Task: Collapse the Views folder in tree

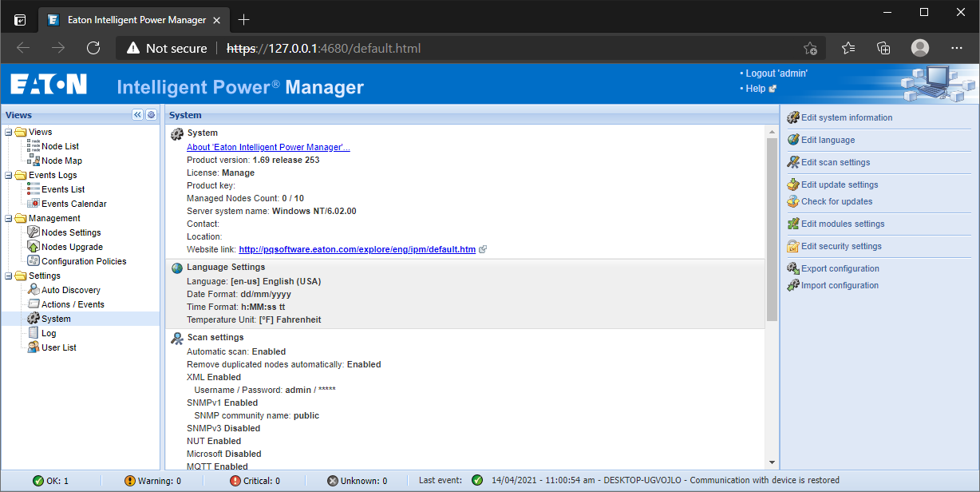Action: tap(8, 132)
